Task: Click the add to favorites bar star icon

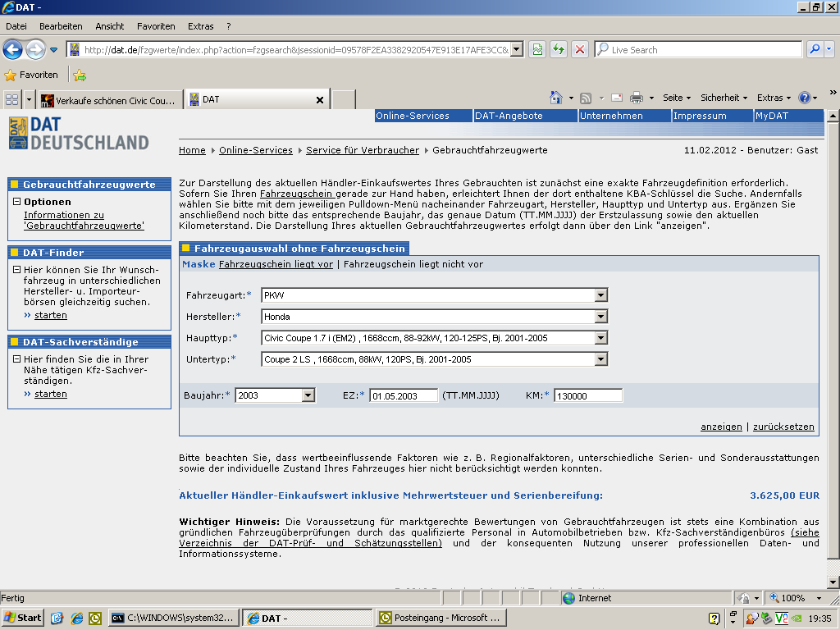Action: (80, 75)
